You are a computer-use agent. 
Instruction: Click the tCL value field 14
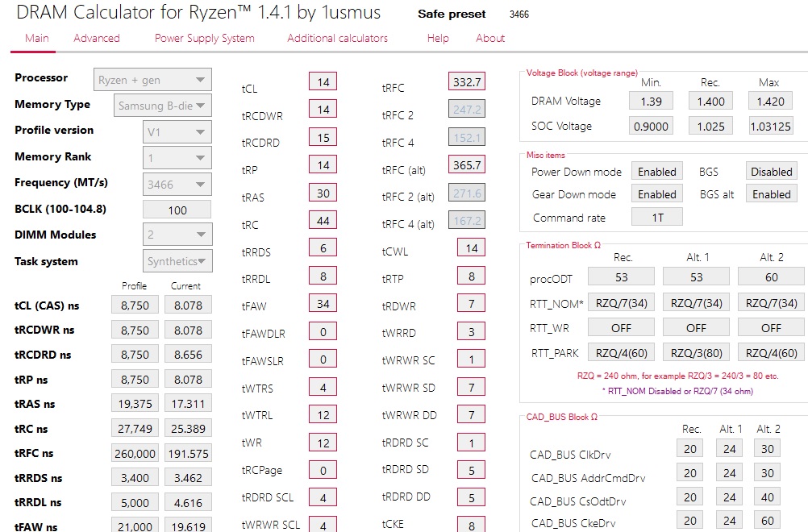click(323, 82)
